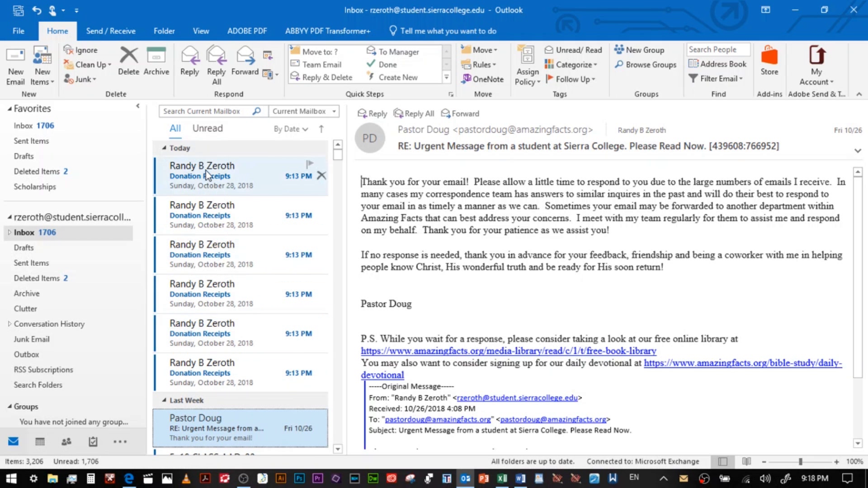868x488 pixels.
Task: Click the search magnifier icon
Action: [x=256, y=111]
